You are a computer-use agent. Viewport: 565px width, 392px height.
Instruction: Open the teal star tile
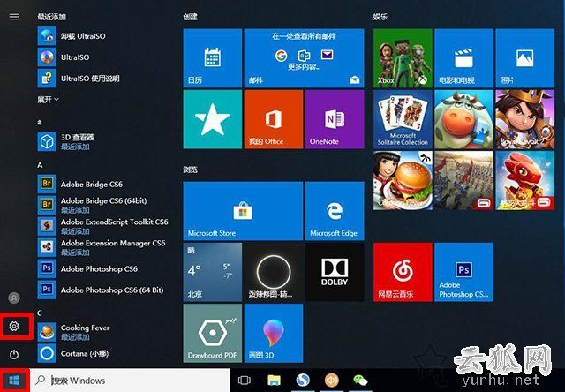(x=212, y=119)
